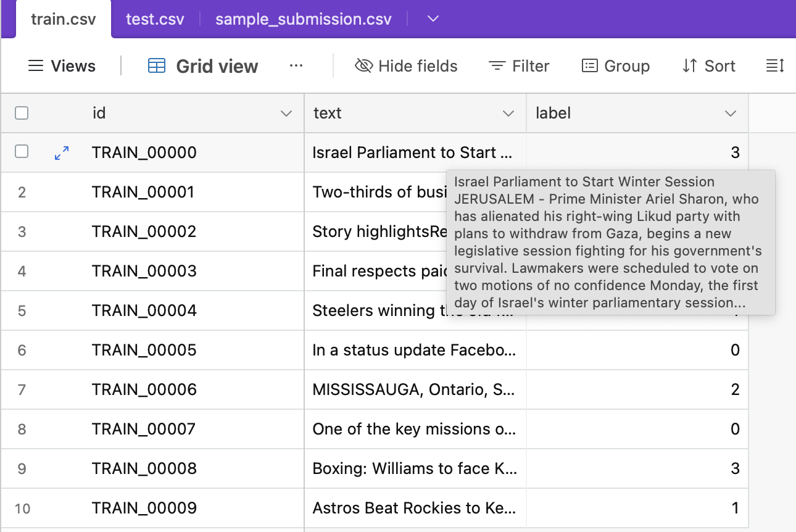
Task: Expand the TRAIN_00000 record
Action: 62,153
